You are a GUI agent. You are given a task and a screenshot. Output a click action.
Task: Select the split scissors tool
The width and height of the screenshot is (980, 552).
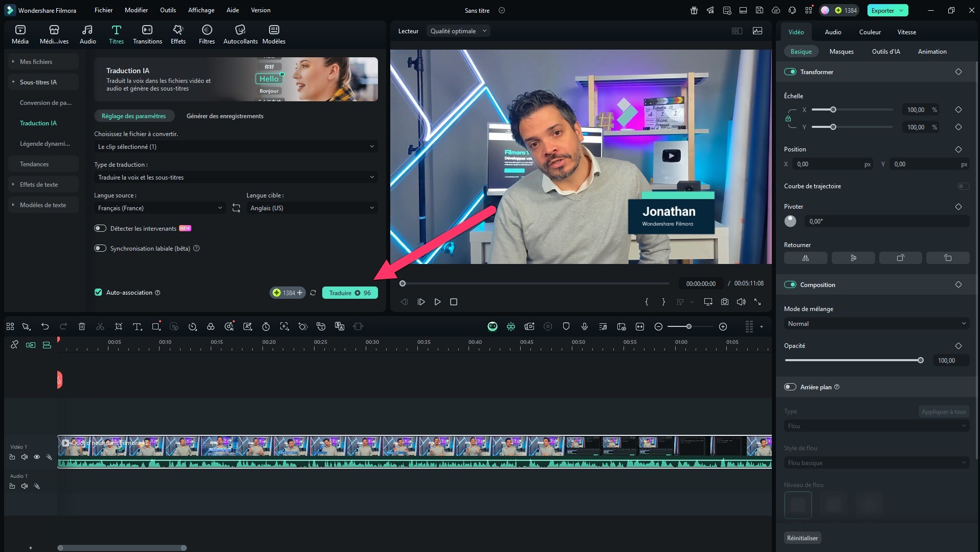click(100, 326)
